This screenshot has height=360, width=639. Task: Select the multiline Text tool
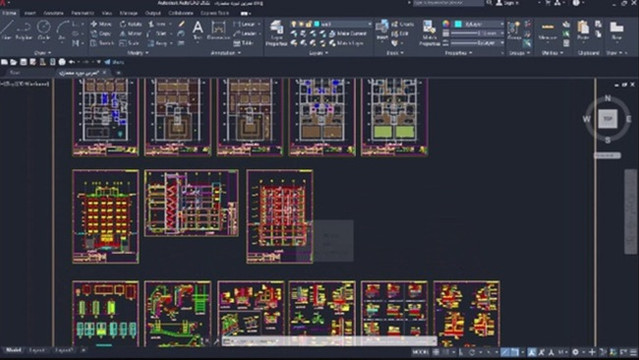pos(198,31)
